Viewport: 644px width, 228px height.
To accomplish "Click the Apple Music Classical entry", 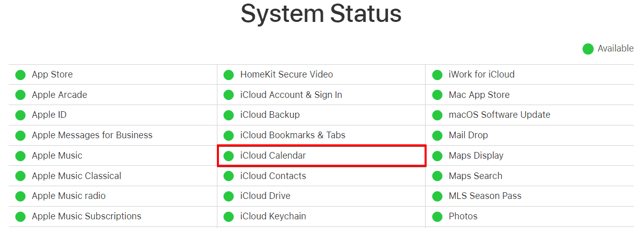I will tap(76, 176).
